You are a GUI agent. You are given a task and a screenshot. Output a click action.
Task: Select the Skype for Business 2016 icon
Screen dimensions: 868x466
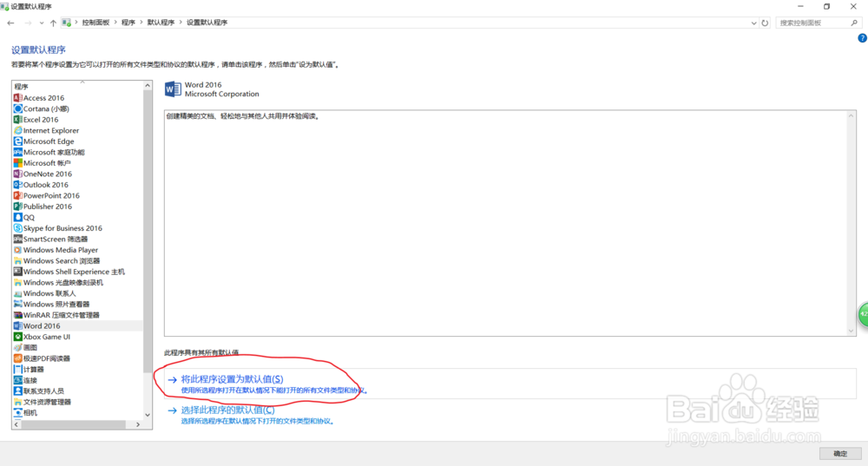pyautogui.click(x=17, y=228)
